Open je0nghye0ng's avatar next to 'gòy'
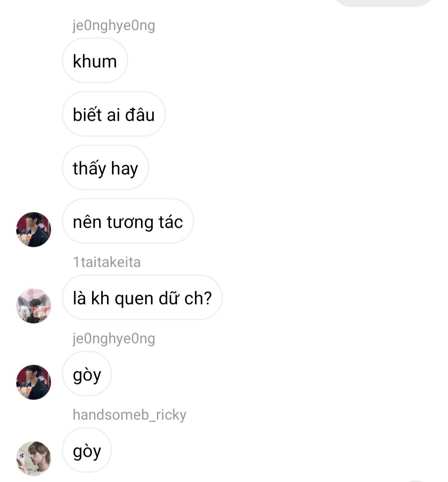 (34, 382)
